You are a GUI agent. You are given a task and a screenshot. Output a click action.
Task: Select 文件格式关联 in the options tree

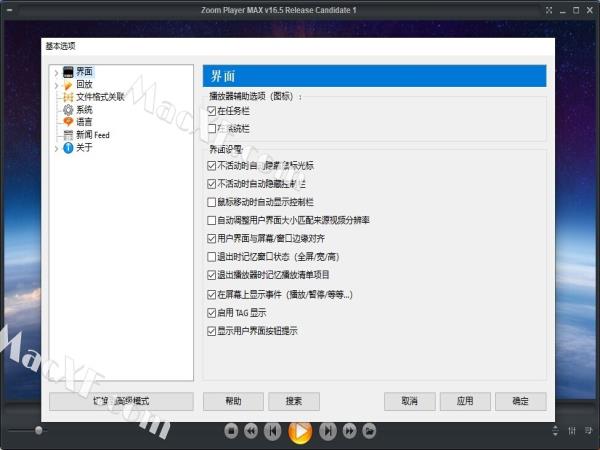(100, 97)
